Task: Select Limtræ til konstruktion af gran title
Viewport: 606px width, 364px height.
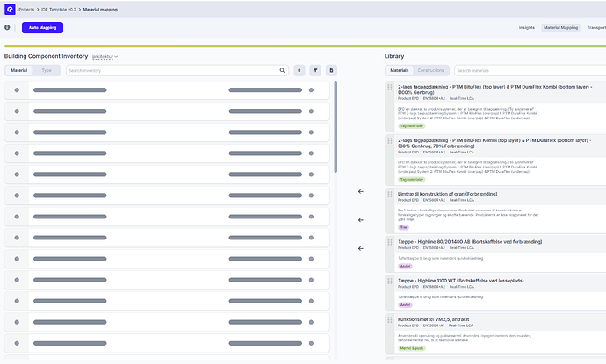Action: 448,194
